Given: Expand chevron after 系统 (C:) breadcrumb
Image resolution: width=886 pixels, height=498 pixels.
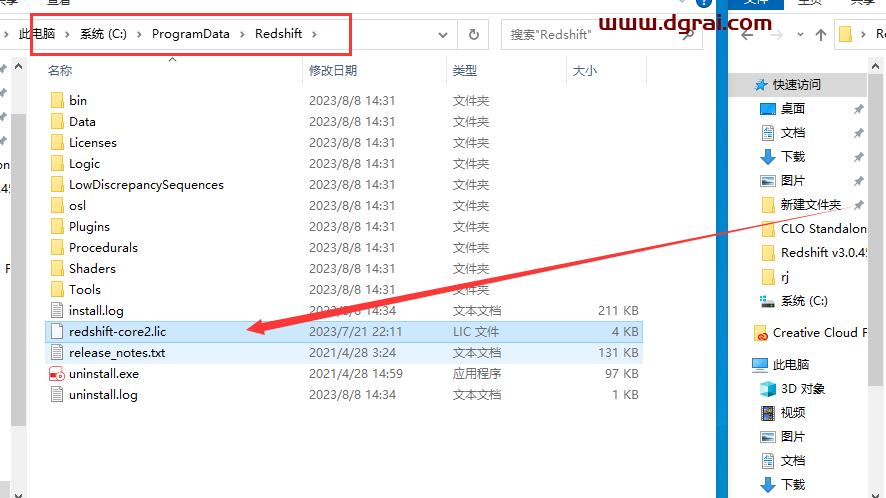Looking at the screenshot, I should pos(139,34).
